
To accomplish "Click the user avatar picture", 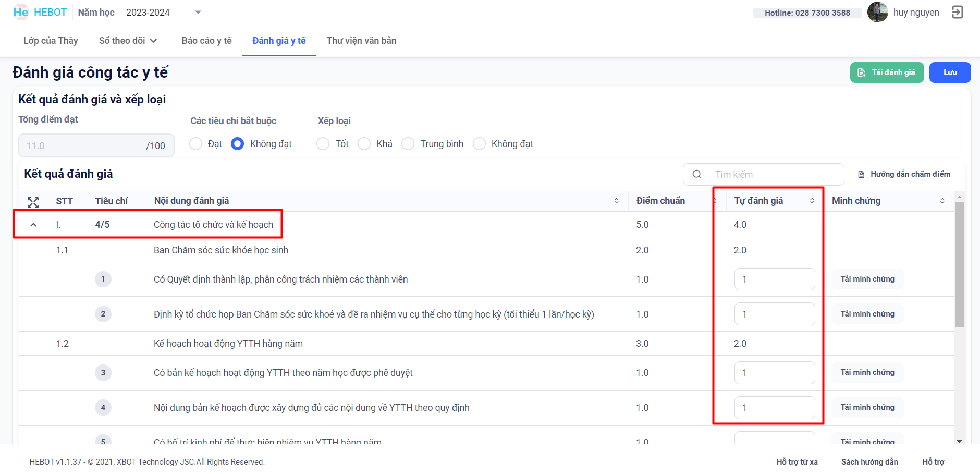I will point(877,12).
